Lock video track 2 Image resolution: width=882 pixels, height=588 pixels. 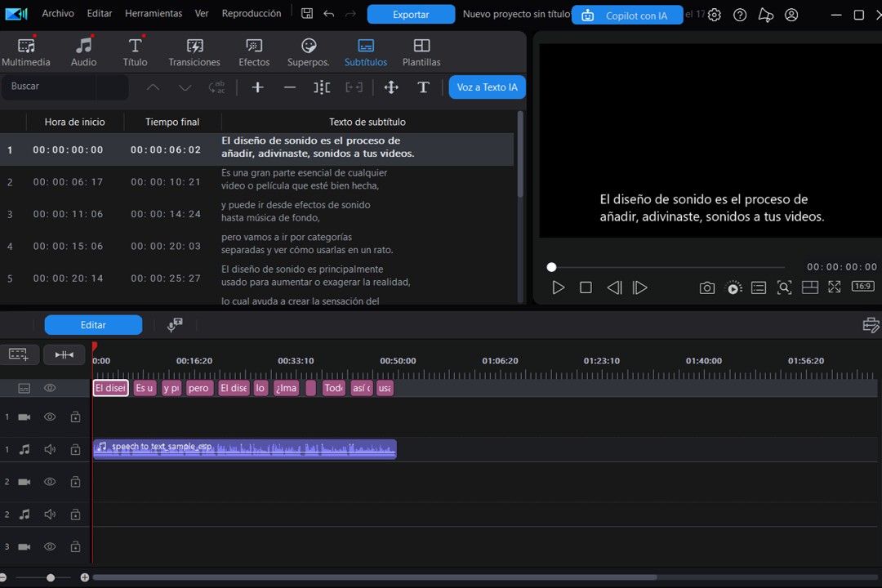pos(75,481)
